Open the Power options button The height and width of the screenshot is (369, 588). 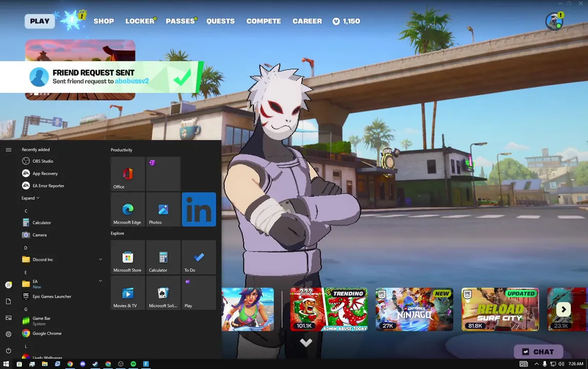click(x=9, y=351)
